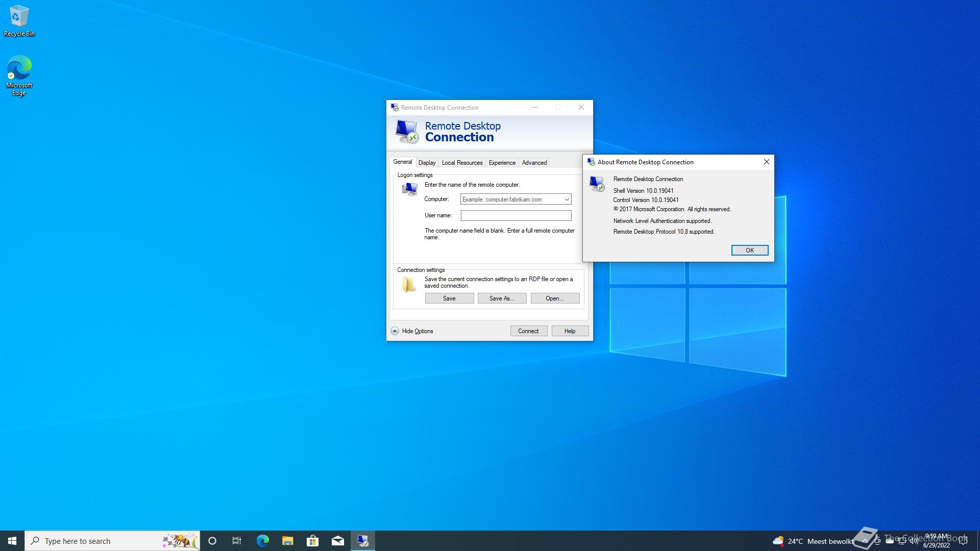The width and height of the screenshot is (980, 551).
Task: Close the Remote Desktop Connection window
Action: coord(581,108)
